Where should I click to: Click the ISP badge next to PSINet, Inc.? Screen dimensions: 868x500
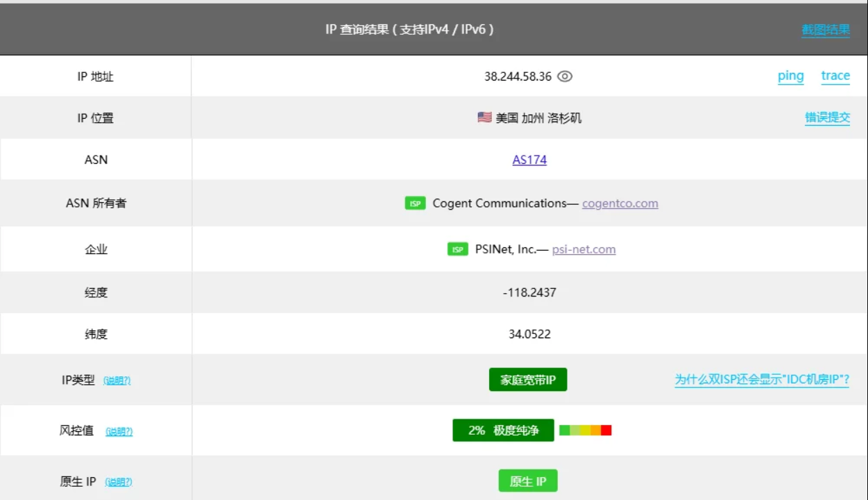458,248
